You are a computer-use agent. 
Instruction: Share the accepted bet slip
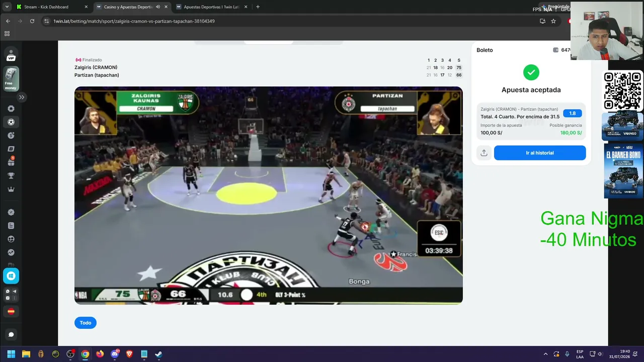(484, 153)
